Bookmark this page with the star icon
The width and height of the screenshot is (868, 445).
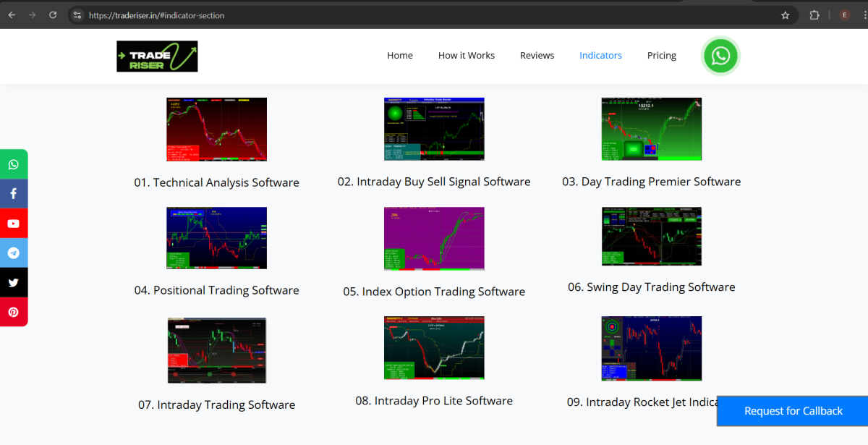785,15
